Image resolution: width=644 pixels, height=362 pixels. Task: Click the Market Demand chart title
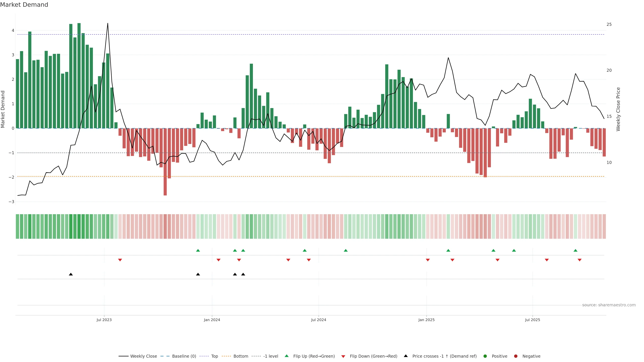pyautogui.click(x=24, y=5)
